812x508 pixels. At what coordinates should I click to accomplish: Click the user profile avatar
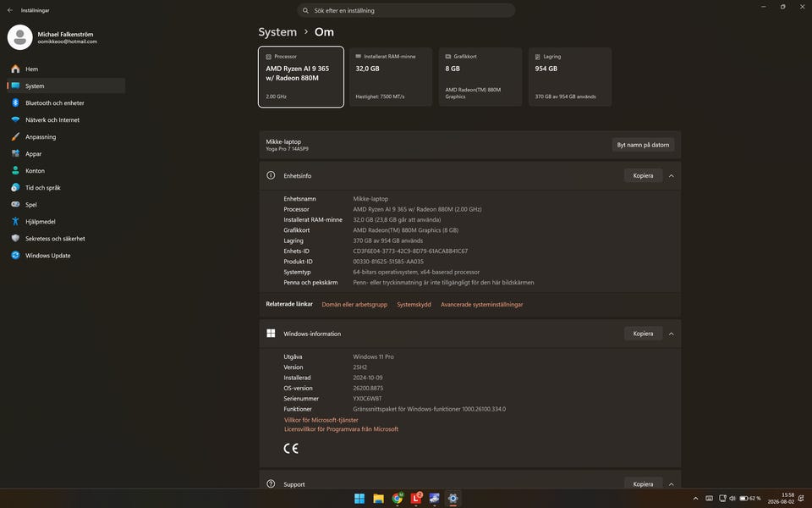[19, 37]
